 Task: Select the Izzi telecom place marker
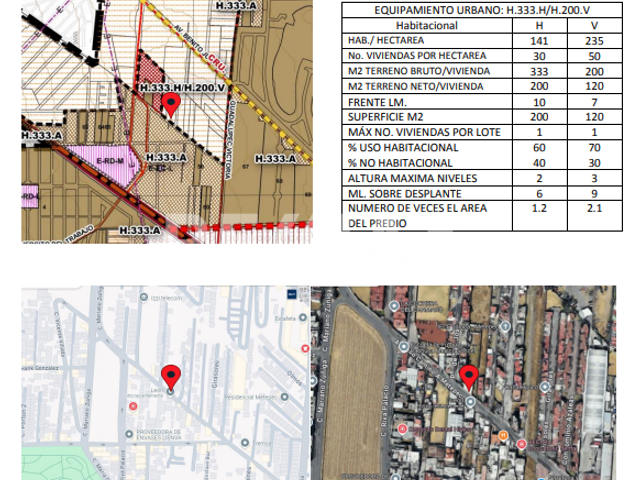click(144, 298)
